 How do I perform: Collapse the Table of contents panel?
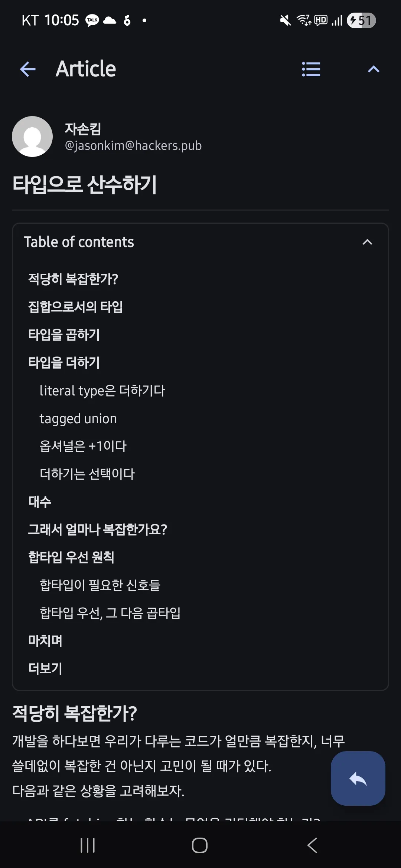[x=367, y=242]
